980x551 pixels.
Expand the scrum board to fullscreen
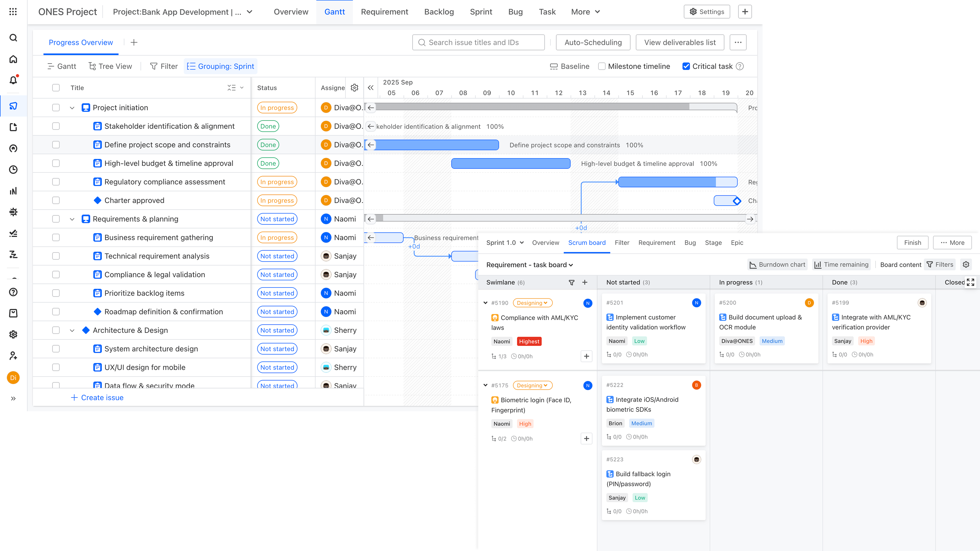point(971,282)
